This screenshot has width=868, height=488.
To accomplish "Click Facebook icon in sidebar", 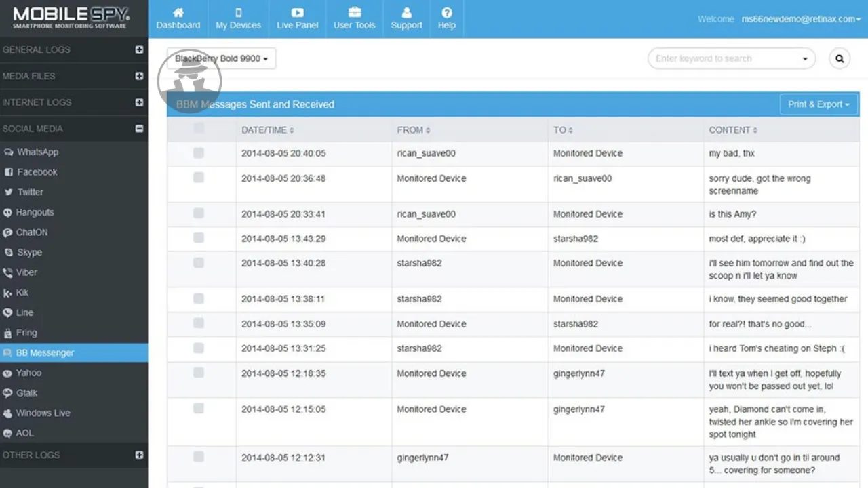I will [x=8, y=172].
